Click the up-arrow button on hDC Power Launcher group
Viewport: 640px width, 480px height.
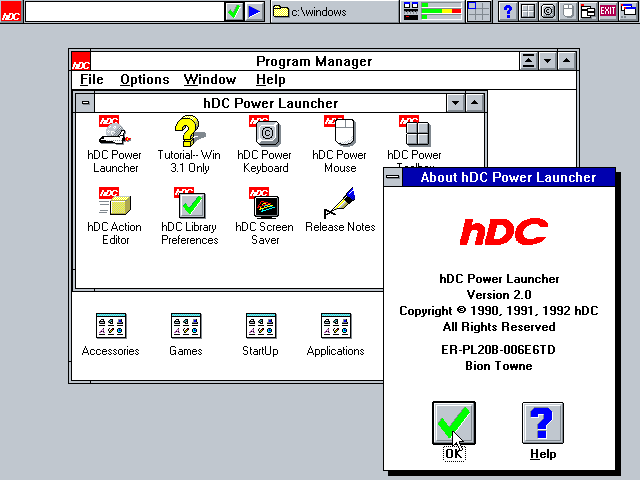click(x=474, y=103)
